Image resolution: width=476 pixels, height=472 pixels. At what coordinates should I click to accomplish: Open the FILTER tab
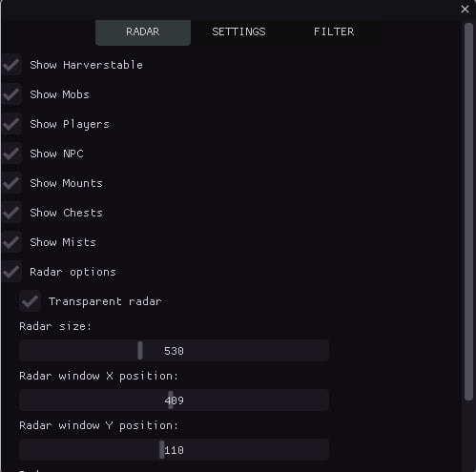click(334, 32)
